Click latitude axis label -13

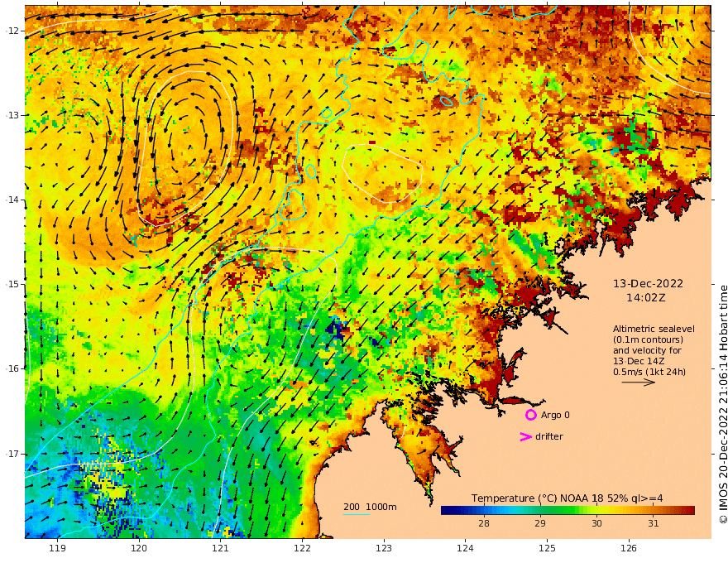click(12, 115)
